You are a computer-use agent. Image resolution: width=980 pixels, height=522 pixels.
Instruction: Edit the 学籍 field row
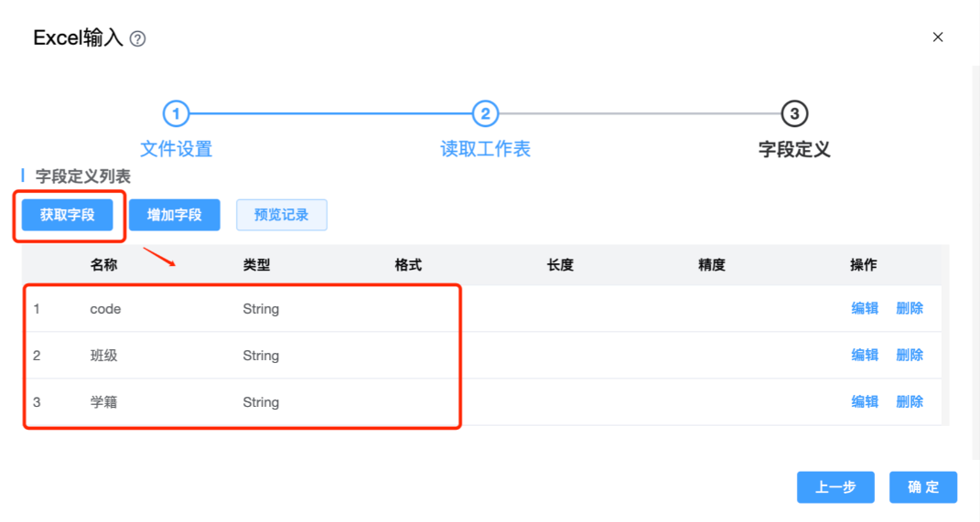[865, 402]
